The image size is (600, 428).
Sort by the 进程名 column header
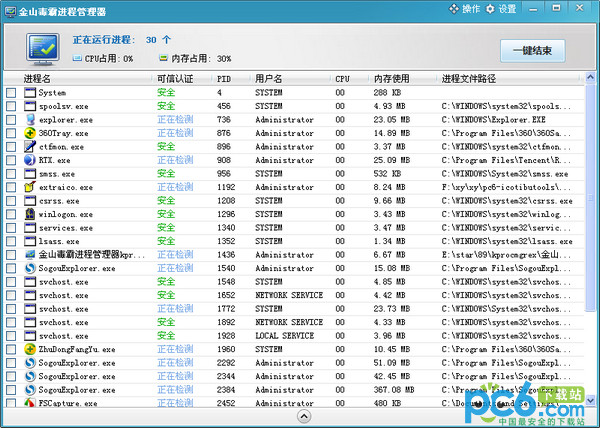pos(37,79)
